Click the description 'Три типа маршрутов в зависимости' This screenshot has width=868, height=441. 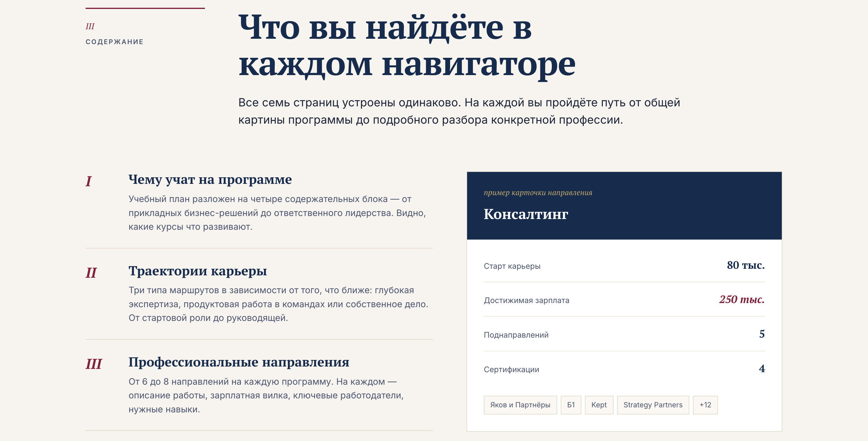click(278, 304)
